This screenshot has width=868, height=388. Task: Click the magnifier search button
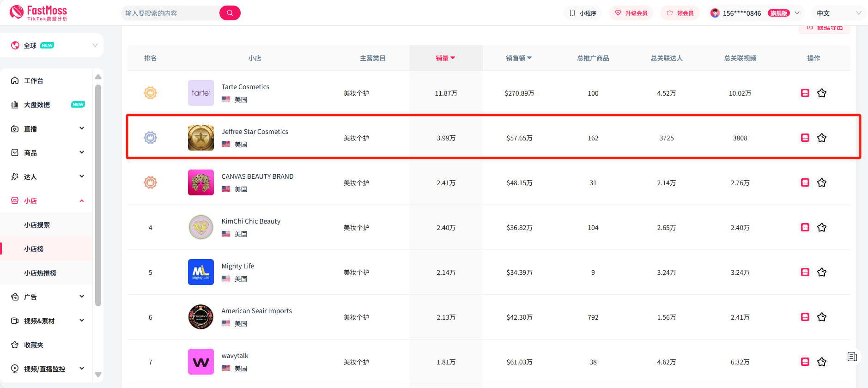[x=230, y=13]
